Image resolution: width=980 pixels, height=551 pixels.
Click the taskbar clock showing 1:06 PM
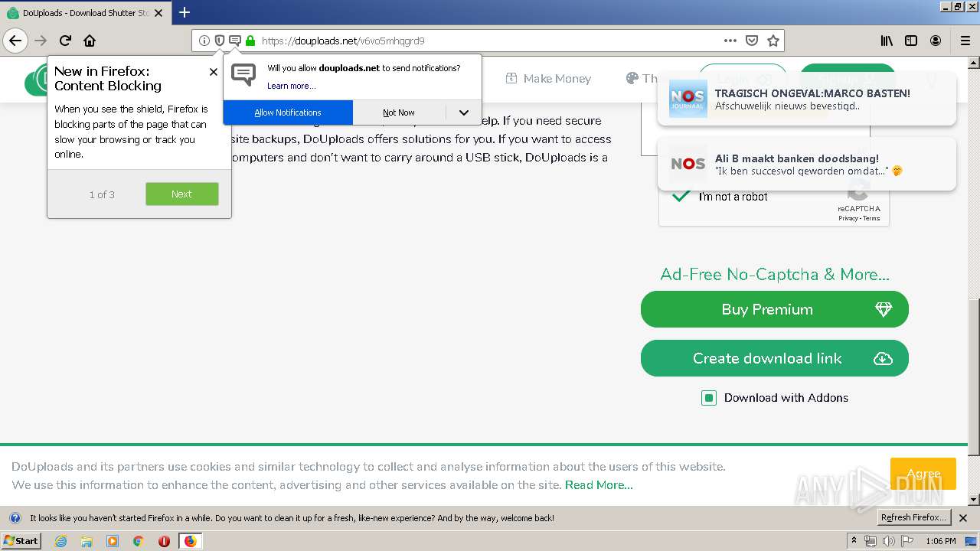tap(940, 541)
